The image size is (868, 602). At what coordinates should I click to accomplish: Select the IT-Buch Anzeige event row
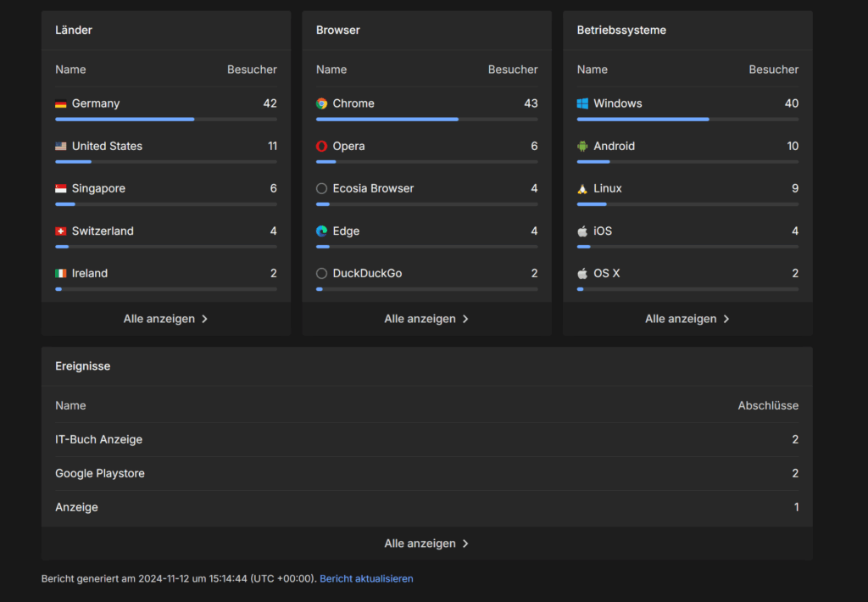99,439
